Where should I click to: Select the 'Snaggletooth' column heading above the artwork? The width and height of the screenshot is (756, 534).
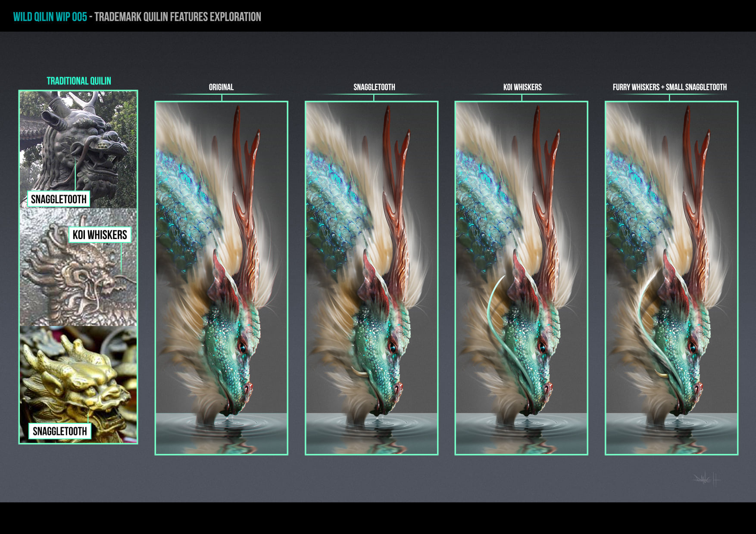(374, 87)
